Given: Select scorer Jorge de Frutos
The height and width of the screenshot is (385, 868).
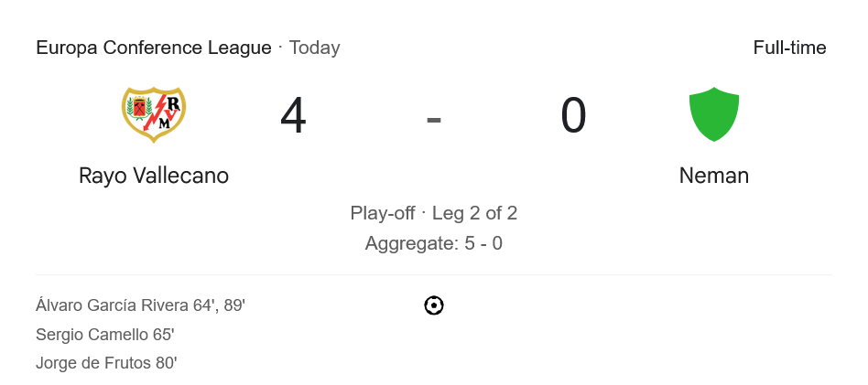Looking at the screenshot, I should (93, 363).
